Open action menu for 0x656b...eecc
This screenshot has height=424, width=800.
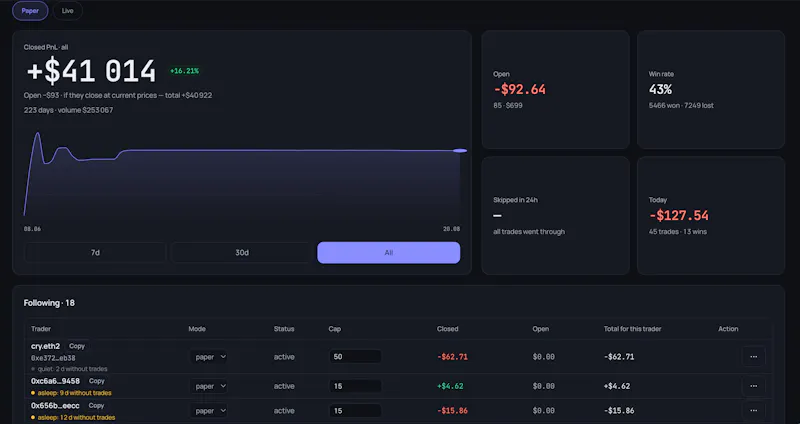pyautogui.click(x=754, y=411)
